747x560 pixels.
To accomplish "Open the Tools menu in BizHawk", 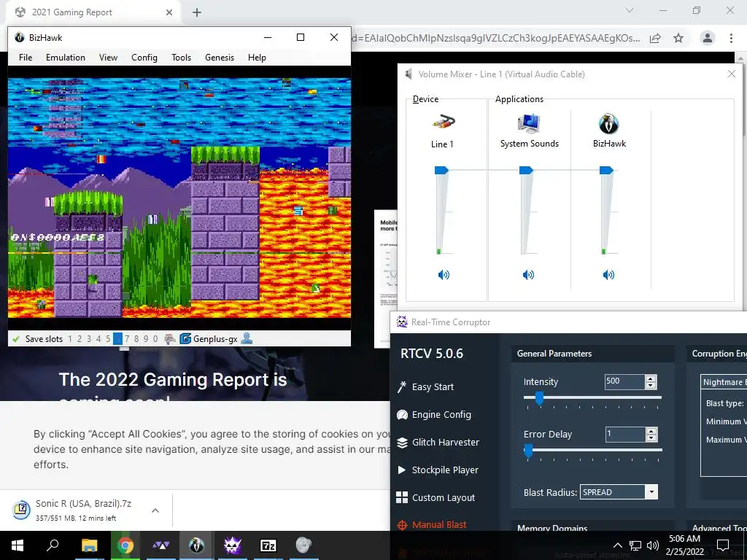I will (x=181, y=58).
